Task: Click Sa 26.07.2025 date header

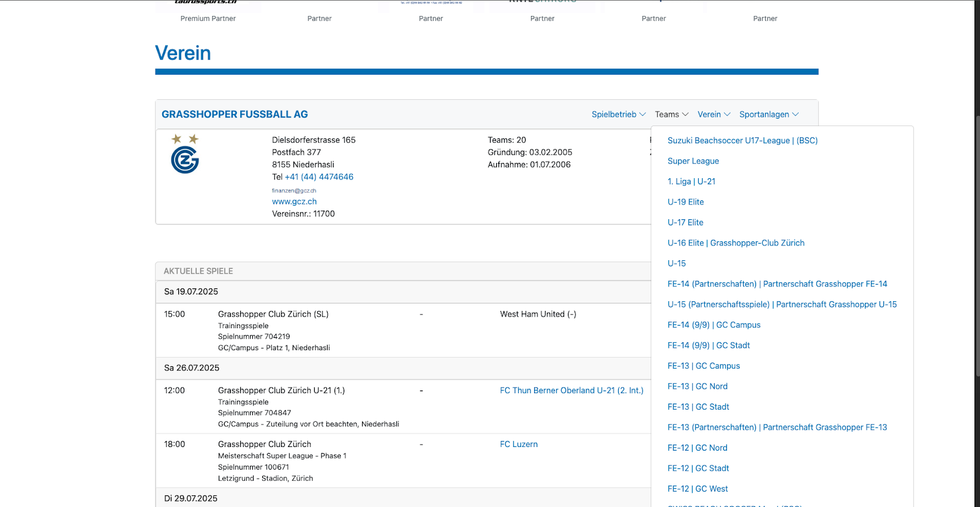Action: [192, 368]
